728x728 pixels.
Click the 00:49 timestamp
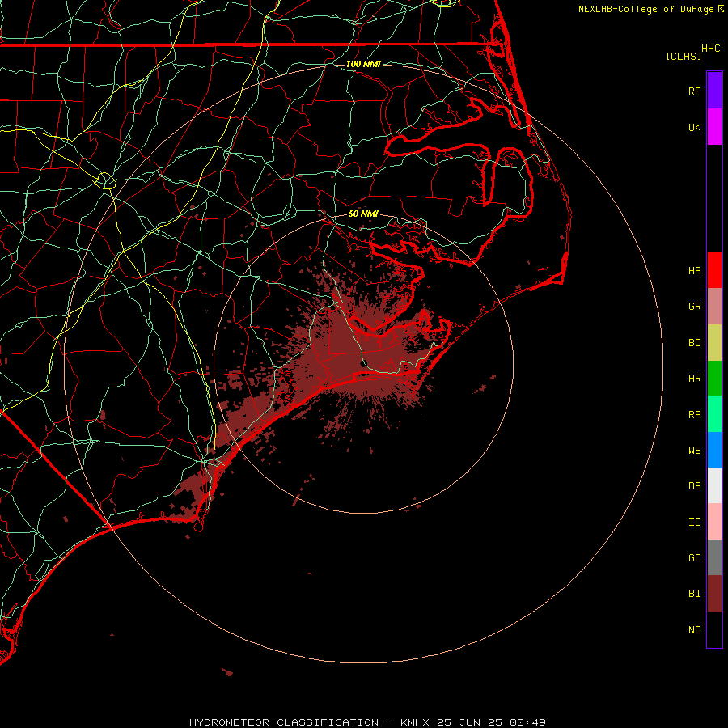527,722
